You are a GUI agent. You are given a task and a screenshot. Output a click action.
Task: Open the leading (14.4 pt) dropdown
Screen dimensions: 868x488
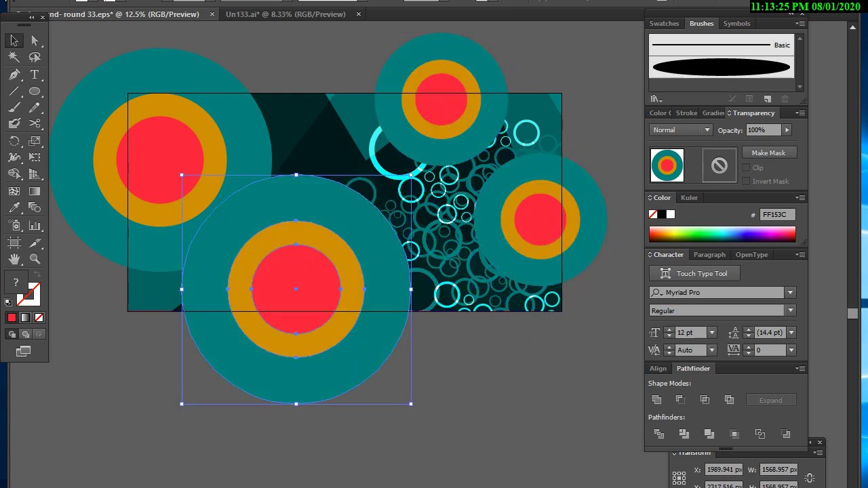[791, 332]
